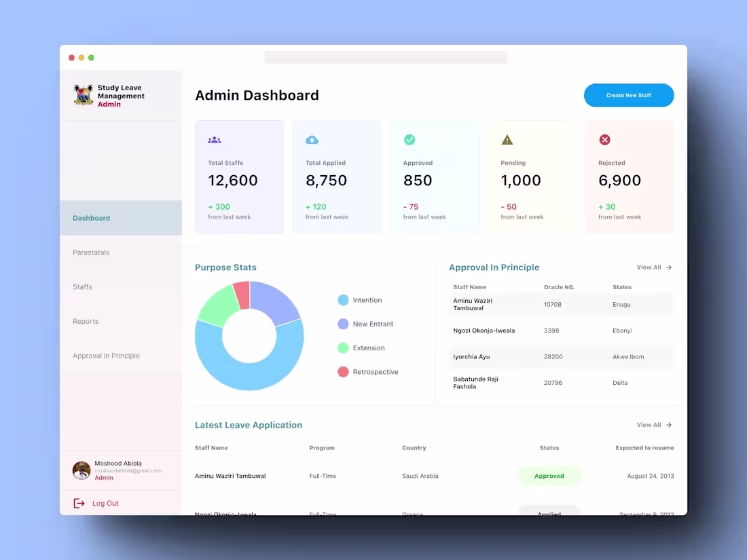Click the Log Out arrow icon

78,503
